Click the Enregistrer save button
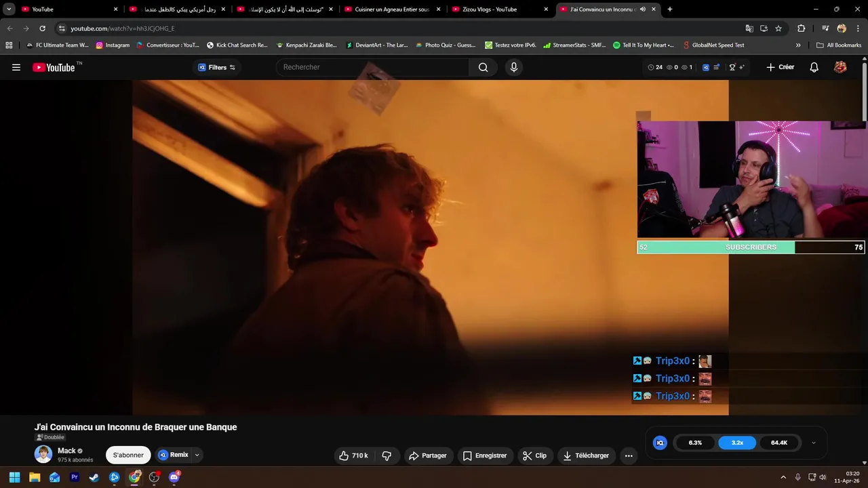The height and width of the screenshot is (488, 868). point(485,455)
